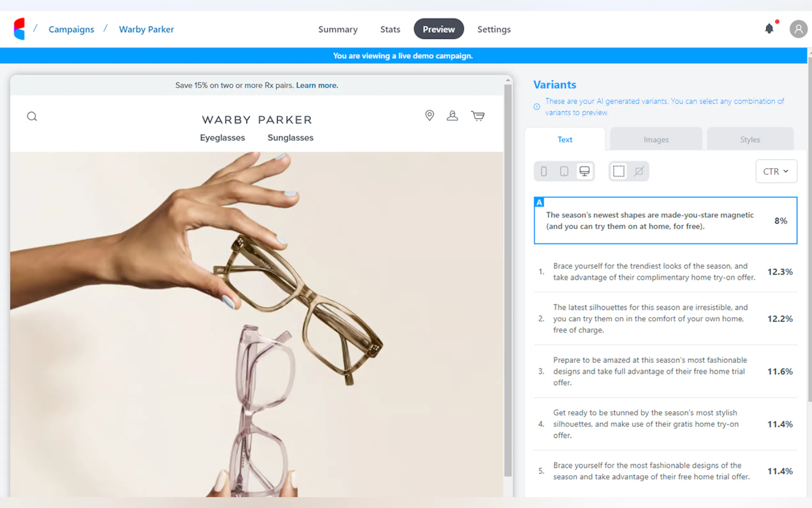Follow the Learn more link
The width and height of the screenshot is (812, 508).
coord(317,85)
